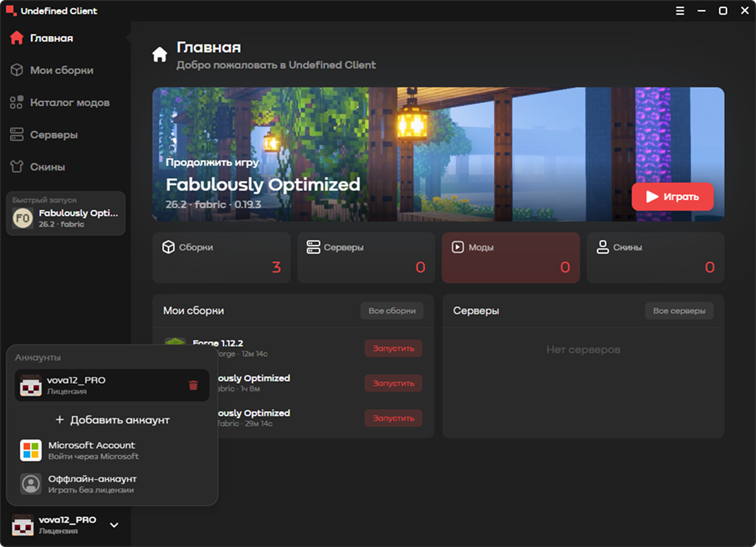Open Серверы in the sidebar

(65, 135)
